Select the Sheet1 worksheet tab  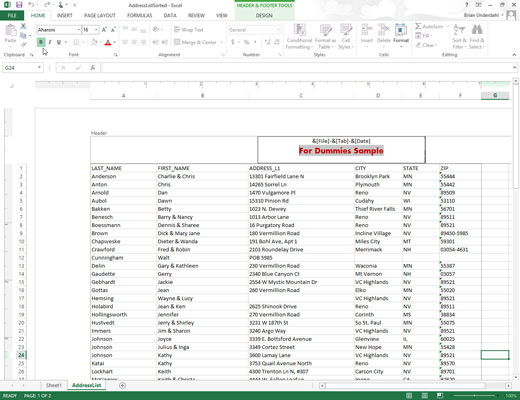pyautogui.click(x=54, y=385)
